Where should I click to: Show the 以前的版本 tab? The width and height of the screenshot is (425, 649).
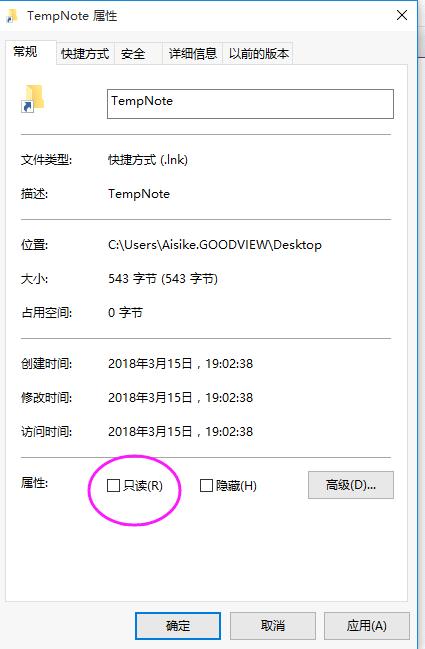click(x=258, y=53)
